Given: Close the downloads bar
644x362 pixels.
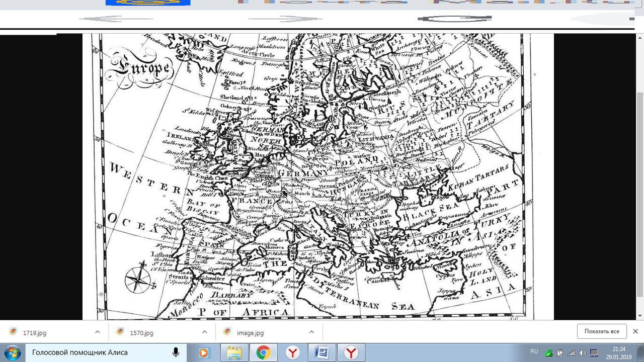Looking at the screenshot, I should click(635, 331).
